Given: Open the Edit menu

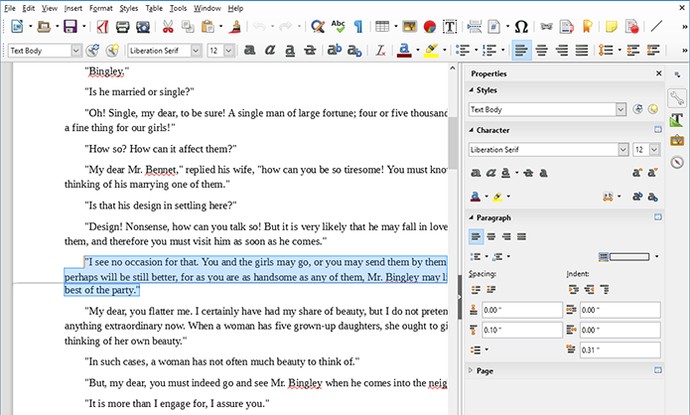Looking at the screenshot, I should (29, 8).
